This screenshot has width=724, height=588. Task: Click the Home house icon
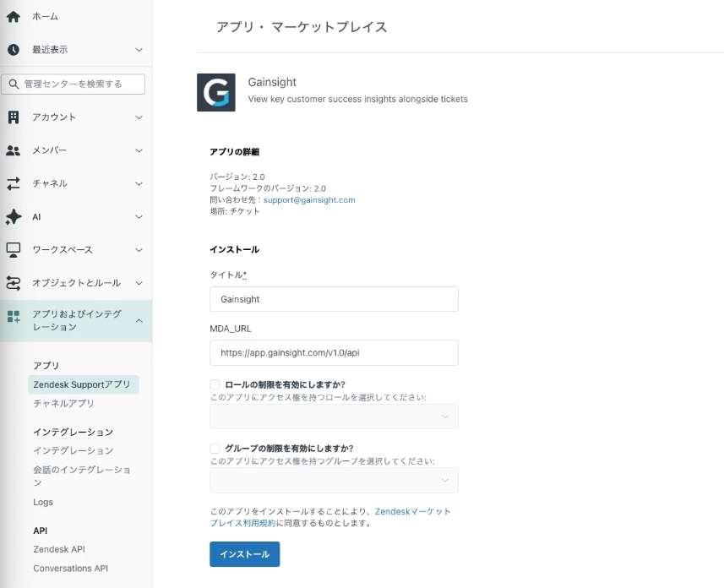(14, 17)
